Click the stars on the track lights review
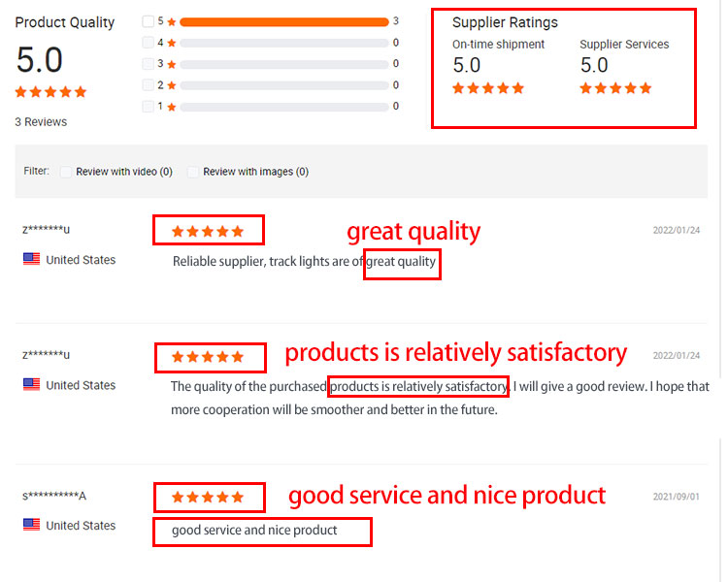Viewport: 728px width, 582px height. (x=208, y=231)
